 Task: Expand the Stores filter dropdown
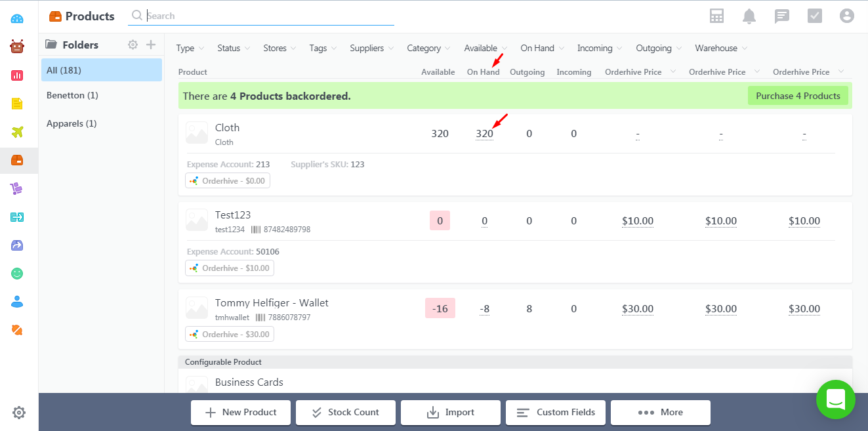point(280,48)
